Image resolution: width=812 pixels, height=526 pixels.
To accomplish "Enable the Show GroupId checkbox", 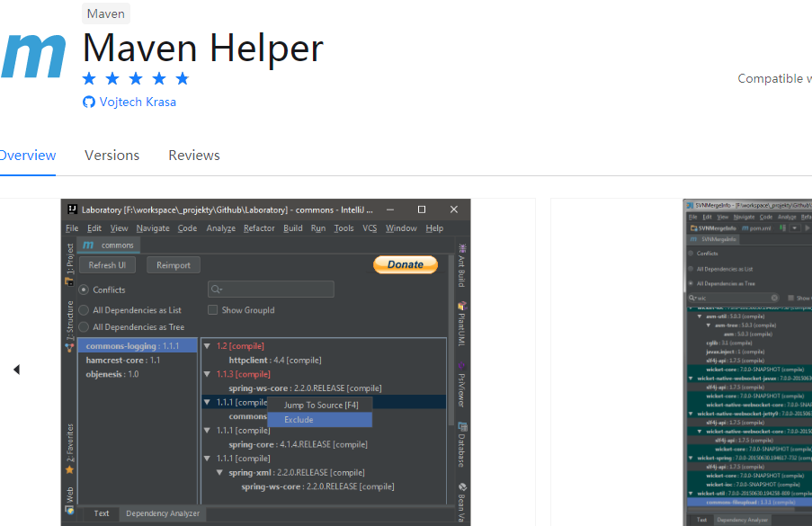I will [212, 310].
